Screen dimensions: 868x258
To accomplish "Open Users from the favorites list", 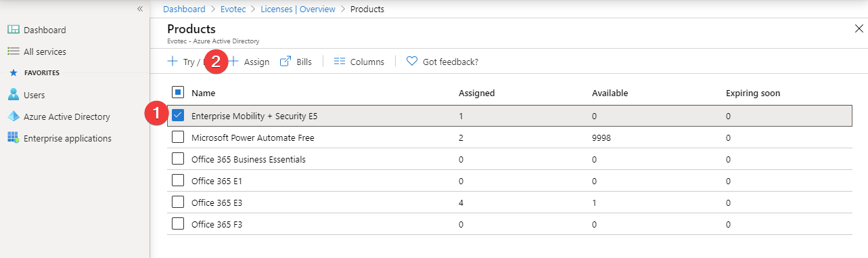I will coord(34,95).
